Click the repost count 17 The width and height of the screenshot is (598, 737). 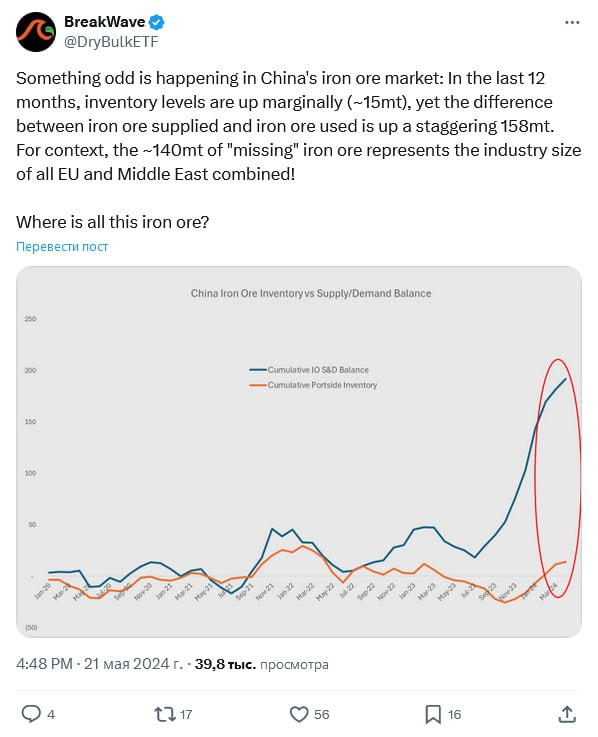[x=186, y=714]
